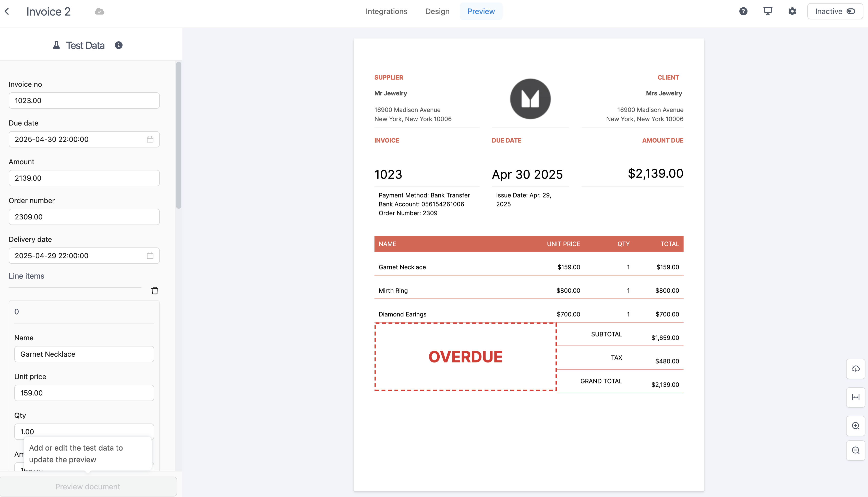Zoom out of the preview

click(855, 451)
